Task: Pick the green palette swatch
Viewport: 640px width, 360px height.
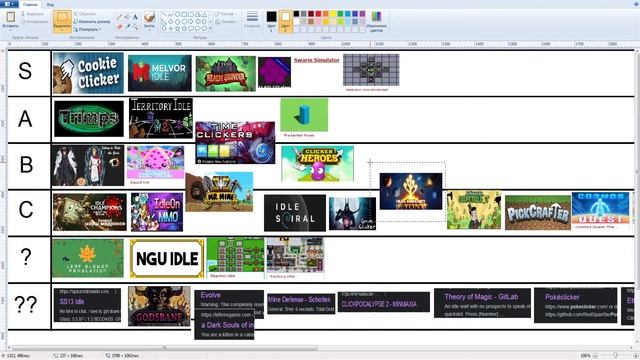Action: point(340,14)
